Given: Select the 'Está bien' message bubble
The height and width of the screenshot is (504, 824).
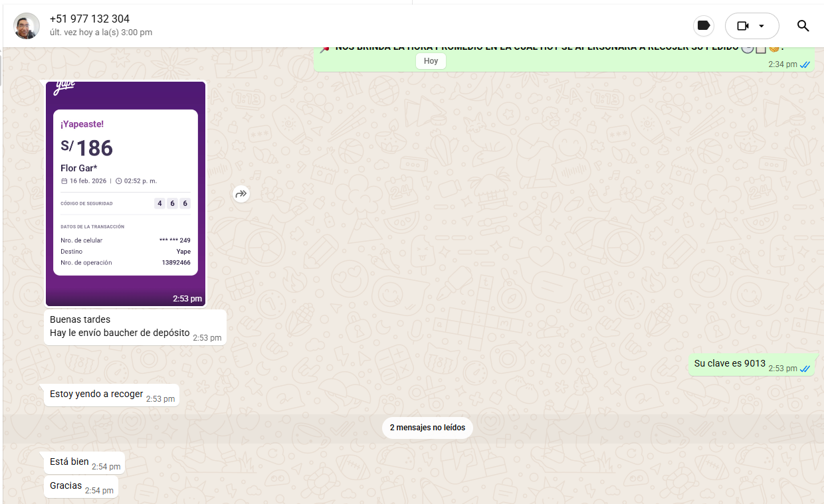Looking at the screenshot, I should tap(70, 462).
